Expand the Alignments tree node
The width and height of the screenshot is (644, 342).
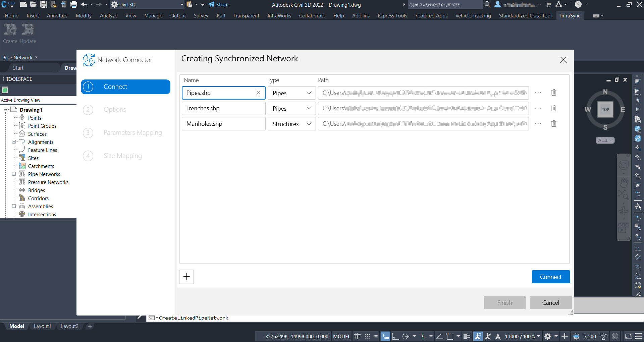click(x=14, y=142)
